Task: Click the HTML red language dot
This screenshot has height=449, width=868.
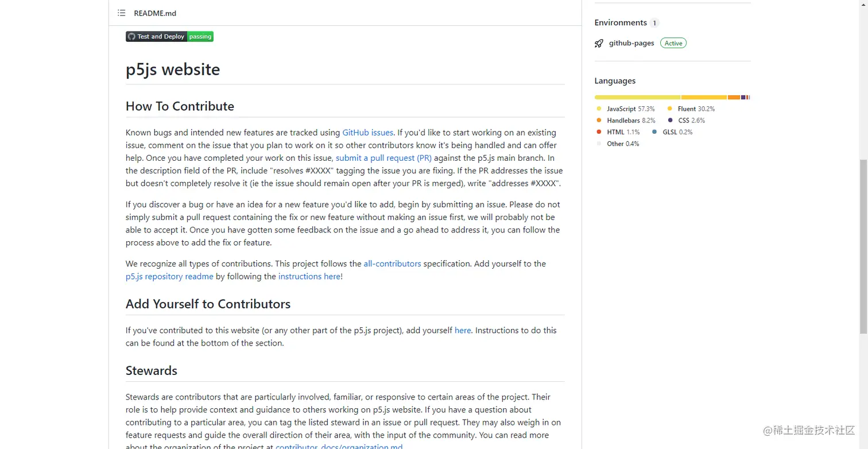Action: click(x=599, y=132)
